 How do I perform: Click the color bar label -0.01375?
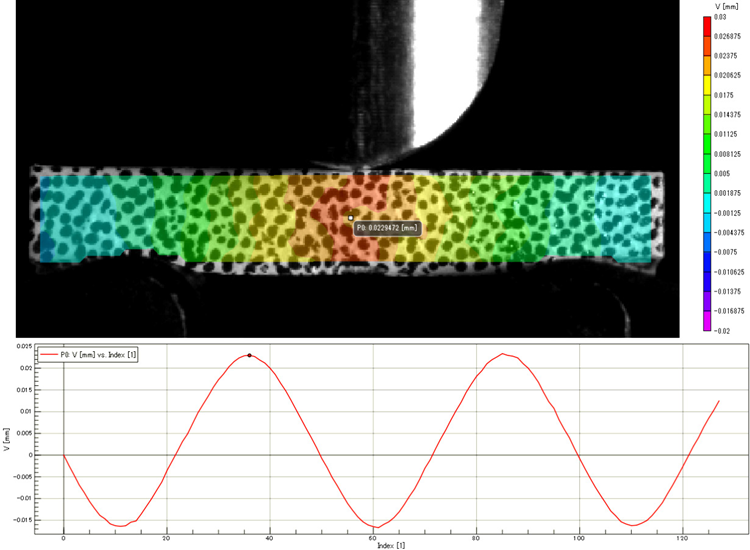pos(728,291)
